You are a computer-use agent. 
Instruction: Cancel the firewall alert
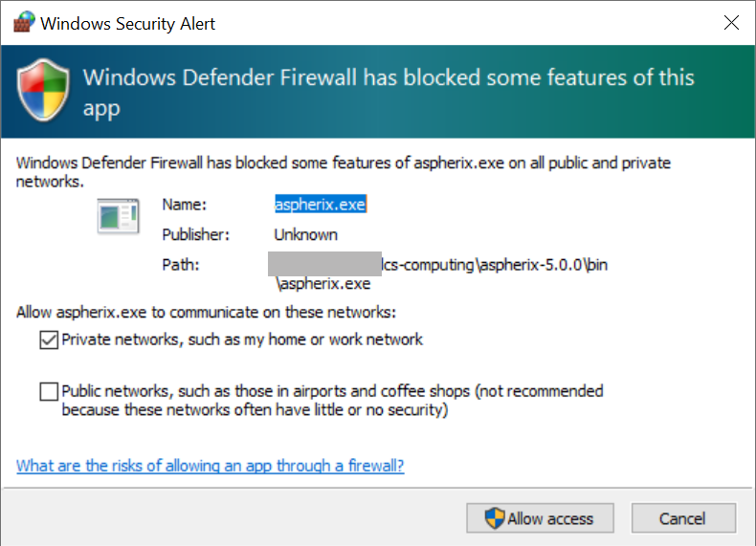[x=683, y=518]
